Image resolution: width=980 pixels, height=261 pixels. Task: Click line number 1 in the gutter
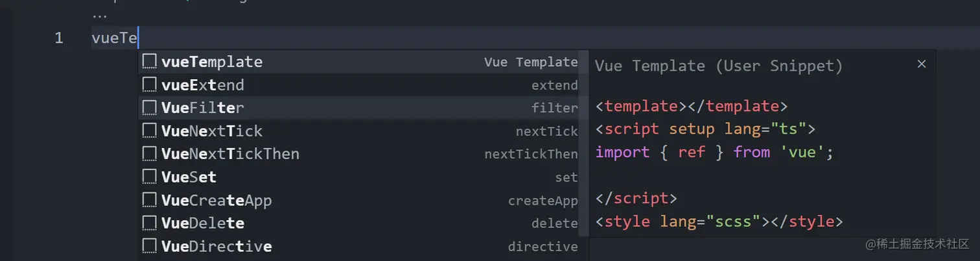pyautogui.click(x=59, y=38)
